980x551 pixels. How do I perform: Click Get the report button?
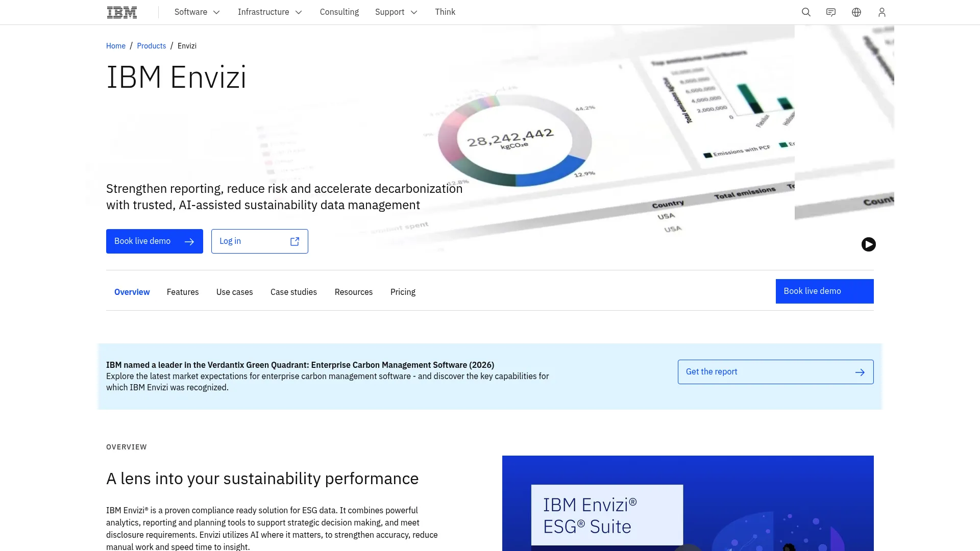tap(776, 372)
